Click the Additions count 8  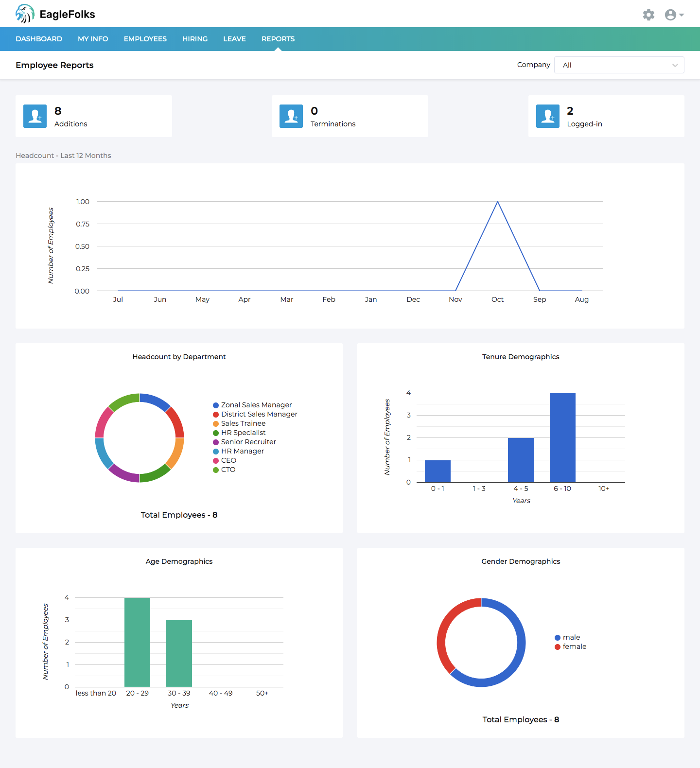(x=58, y=111)
